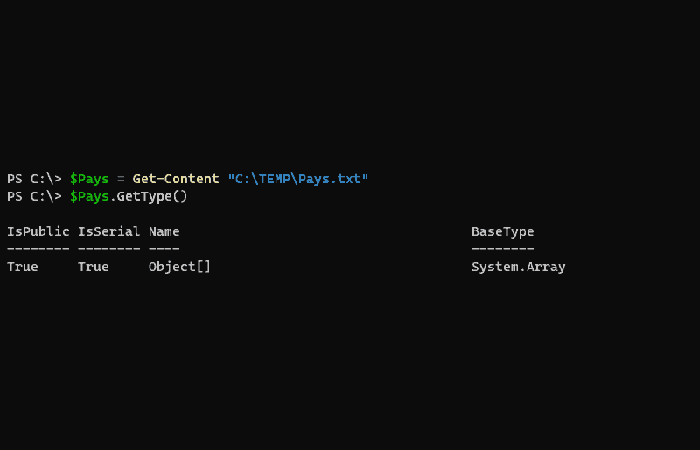The width and height of the screenshot is (700, 450).
Task: Click the first PS C:\> prompt
Action: [x=34, y=179]
